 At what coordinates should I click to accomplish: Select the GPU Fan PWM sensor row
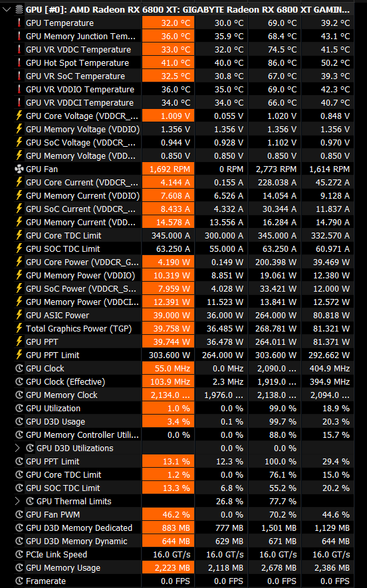[x=184, y=514]
